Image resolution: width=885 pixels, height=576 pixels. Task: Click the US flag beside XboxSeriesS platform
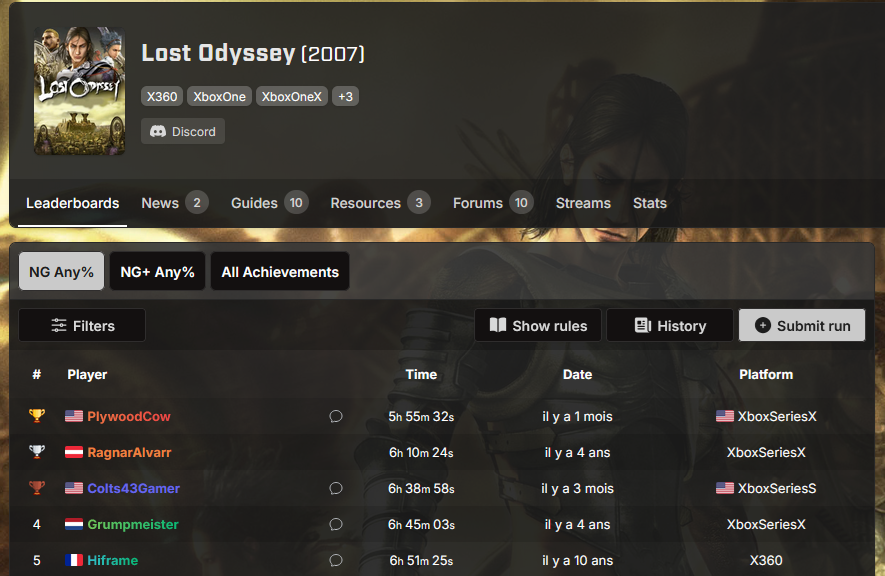pyautogui.click(x=725, y=489)
